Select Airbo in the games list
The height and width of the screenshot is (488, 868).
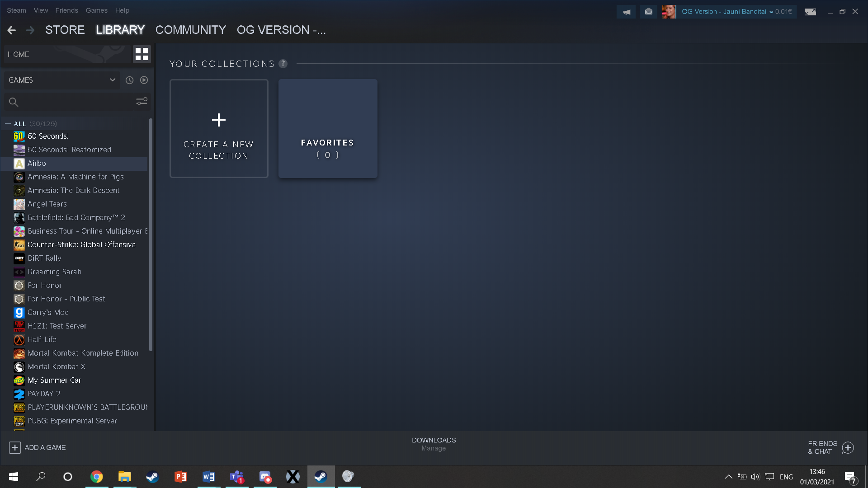(74, 164)
